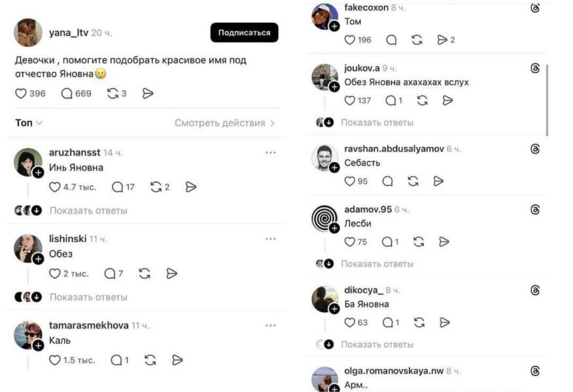The height and width of the screenshot is (392, 573).
Task: Like aruzhansst's comment 'Инь Яновна'
Action: (54, 187)
